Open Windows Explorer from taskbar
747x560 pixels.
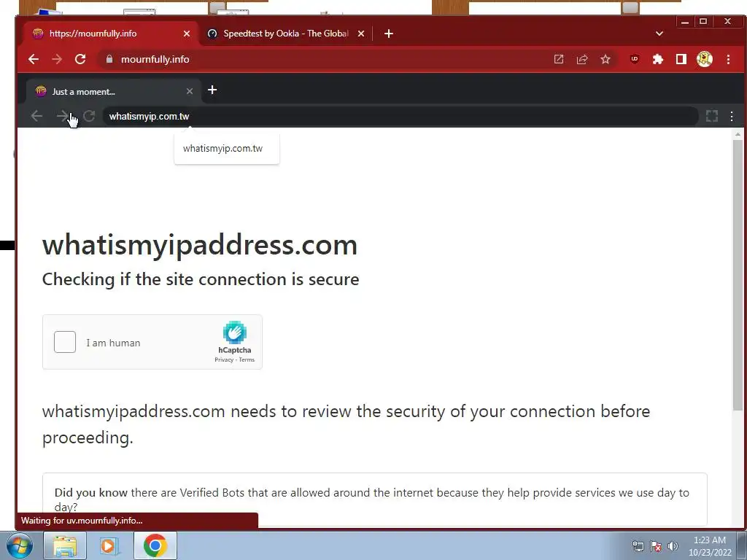[65, 545]
